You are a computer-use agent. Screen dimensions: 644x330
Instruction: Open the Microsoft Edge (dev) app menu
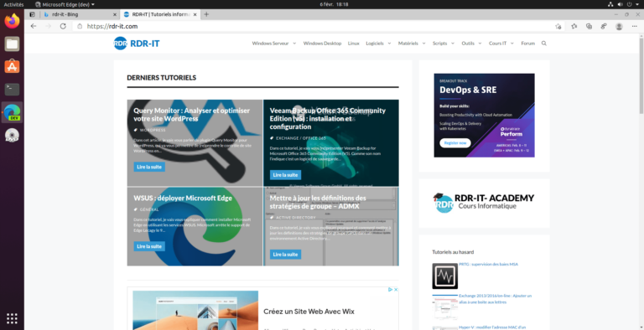(x=65, y=4)
